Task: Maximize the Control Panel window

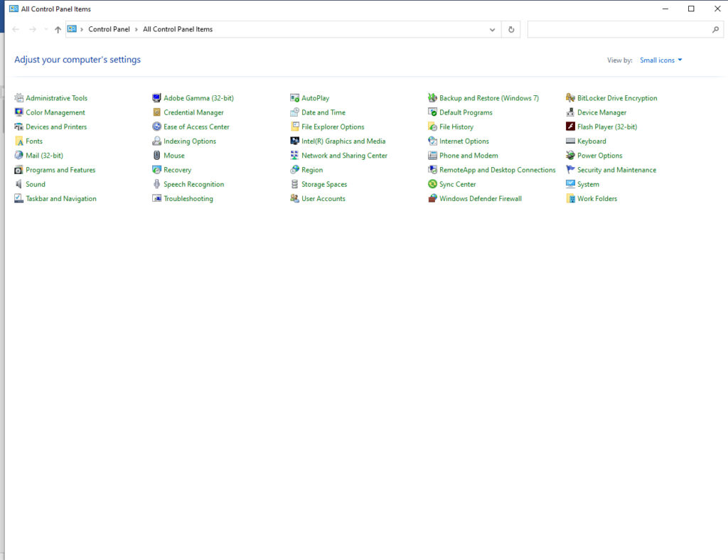Action: tap(691, 9)
